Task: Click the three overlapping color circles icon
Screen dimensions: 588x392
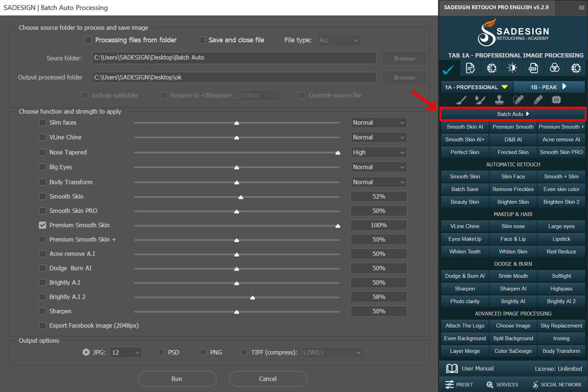Action: click(555, 68)
